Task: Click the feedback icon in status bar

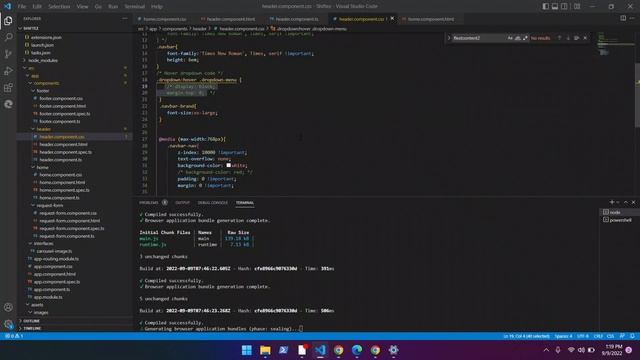Action: pyautogui.click(x=622, y=336)
